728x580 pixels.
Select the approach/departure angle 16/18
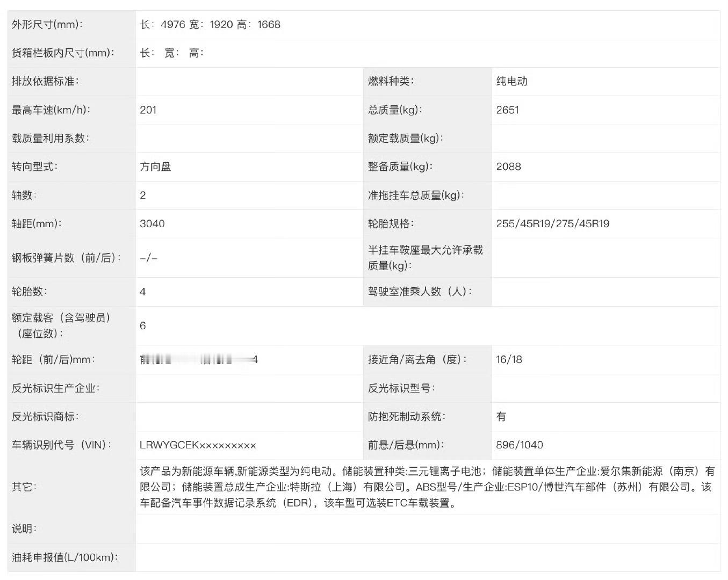point(509,360)
